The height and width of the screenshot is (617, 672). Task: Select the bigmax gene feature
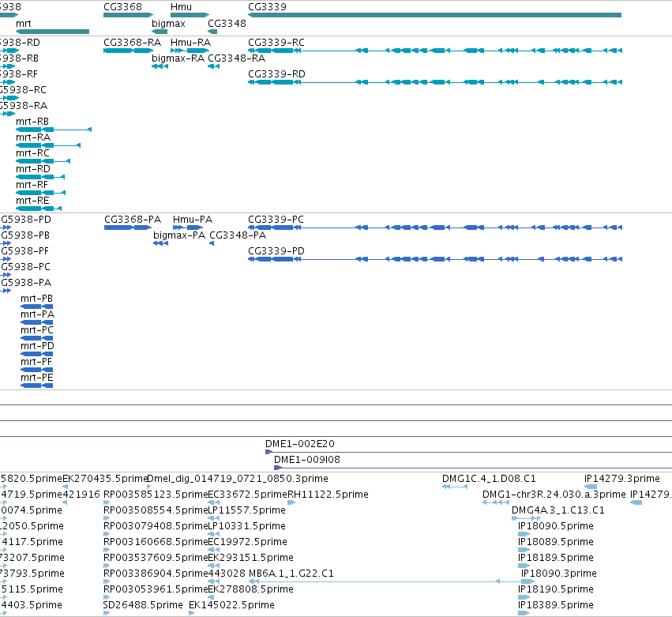click(160, 32)
